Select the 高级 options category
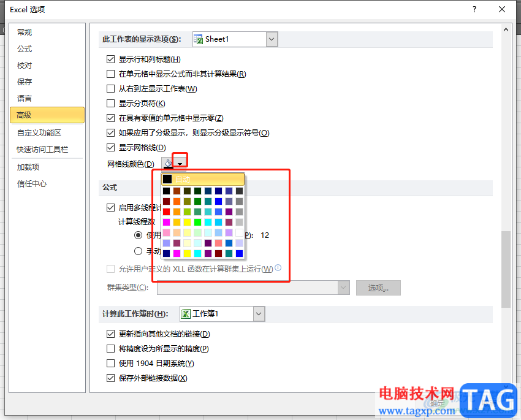 click(x=47, y=115)
